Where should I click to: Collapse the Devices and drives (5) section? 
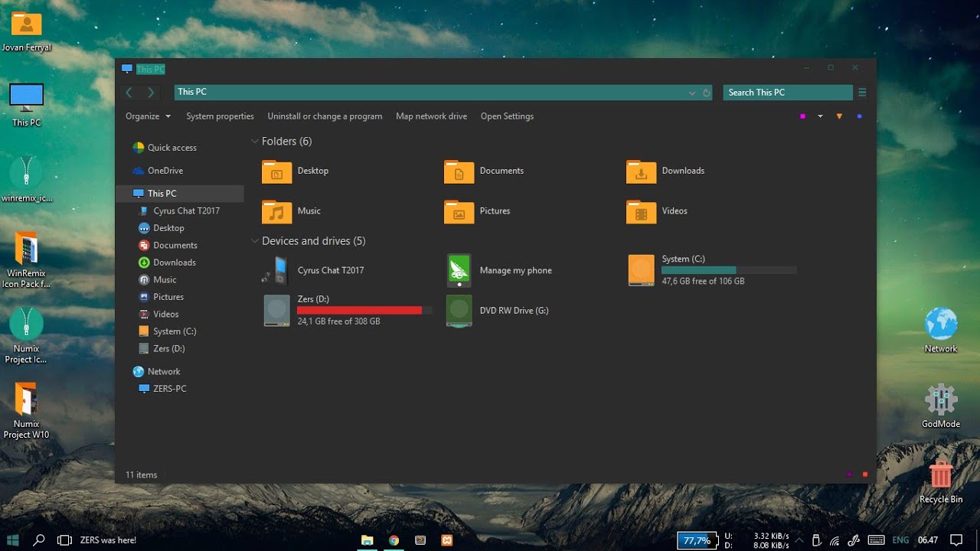(x=254, y=240)
